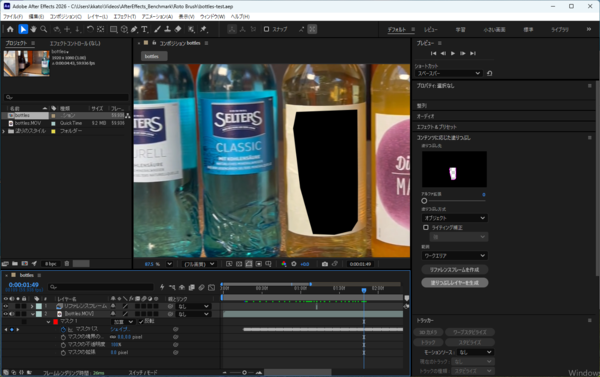Open the mask mode (加算) dropdown
This screenshot has width=600, height=377.
tap(123, 322)
